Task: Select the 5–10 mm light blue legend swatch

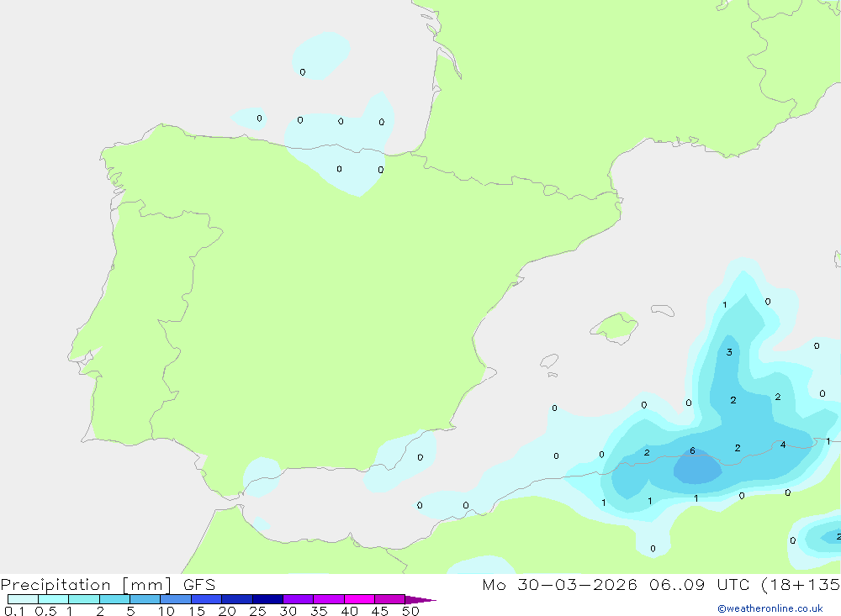Action: (145, 599)
